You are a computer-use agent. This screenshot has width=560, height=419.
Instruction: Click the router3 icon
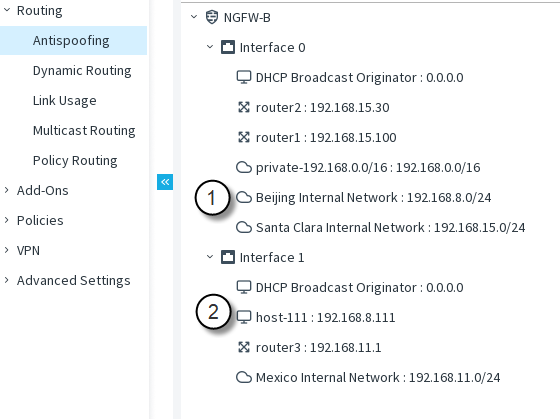point(244,347)
